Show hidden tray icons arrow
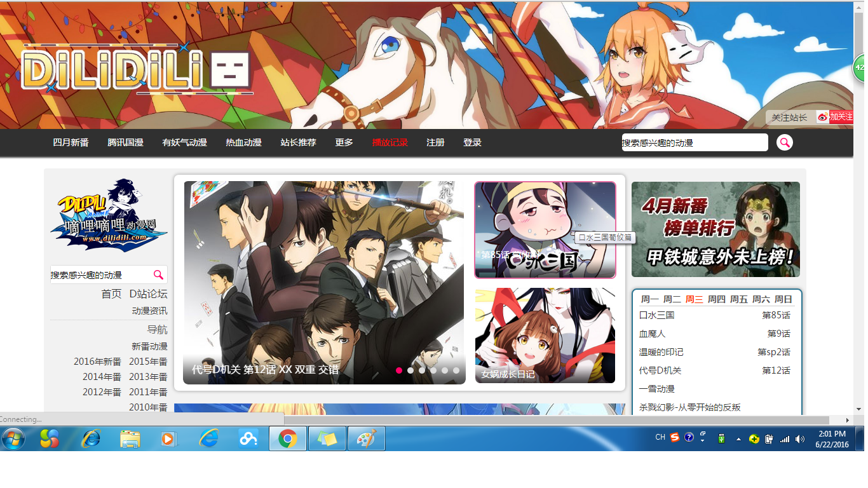Image resolution: width=868 pixels, height=488 pixels. (x=738, y=438)
